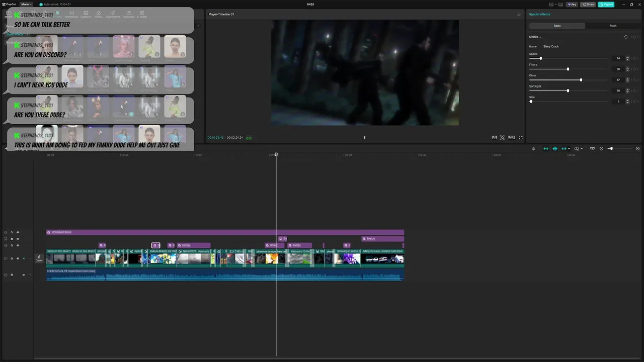Click the microphone record voiceover icon
Screen dimensions: 644x362
pyautogui.click(x=534, y=149)
